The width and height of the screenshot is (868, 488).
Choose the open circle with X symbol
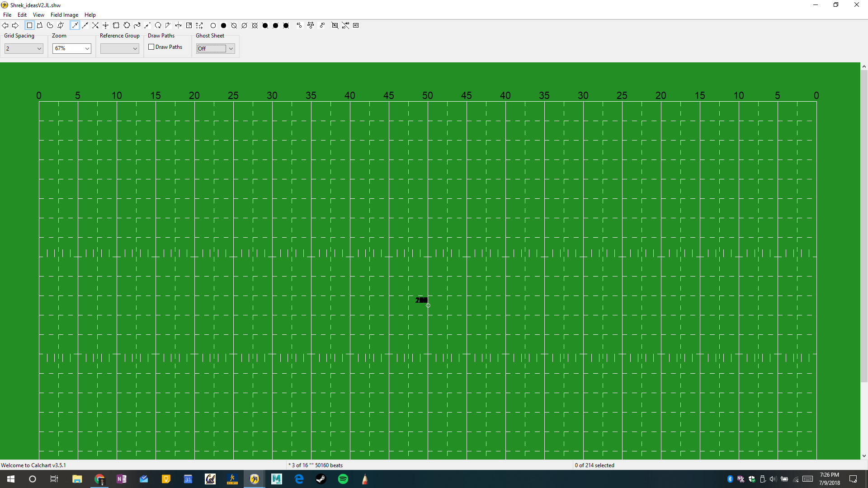[x=255, y=26]
